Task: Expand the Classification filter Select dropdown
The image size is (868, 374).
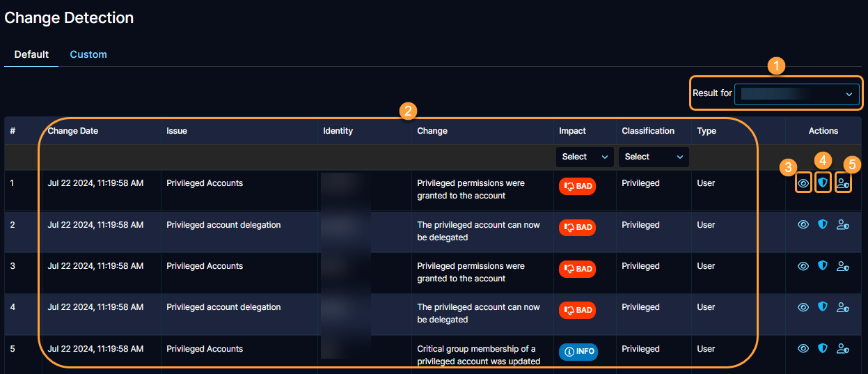Action: point(653,157)
